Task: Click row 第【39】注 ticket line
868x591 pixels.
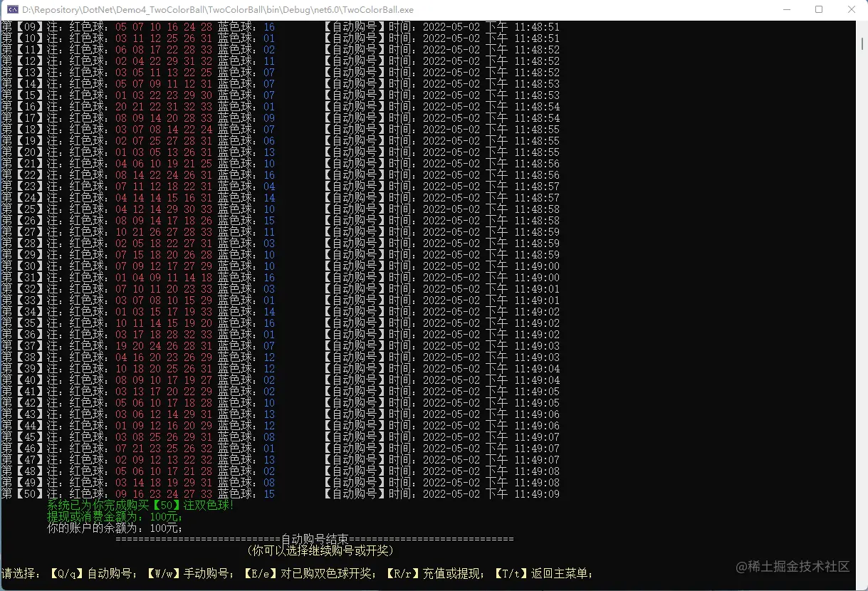Action: [281, 369]
